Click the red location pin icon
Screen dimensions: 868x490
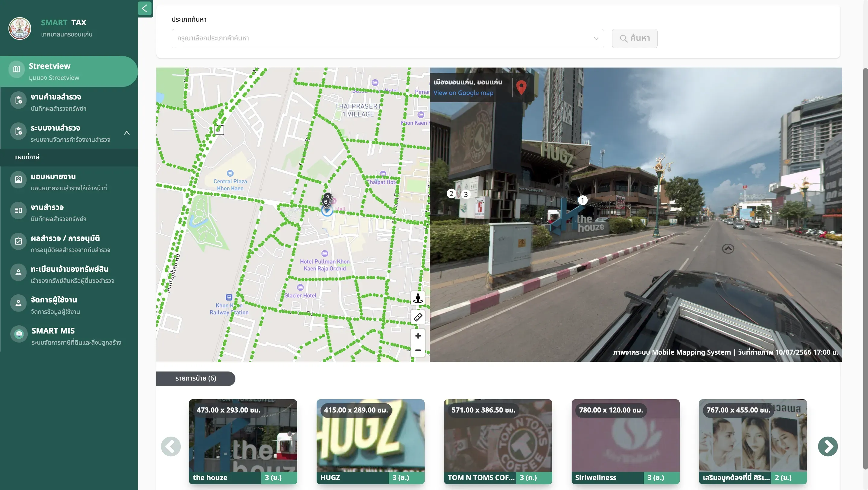(521, 87)
